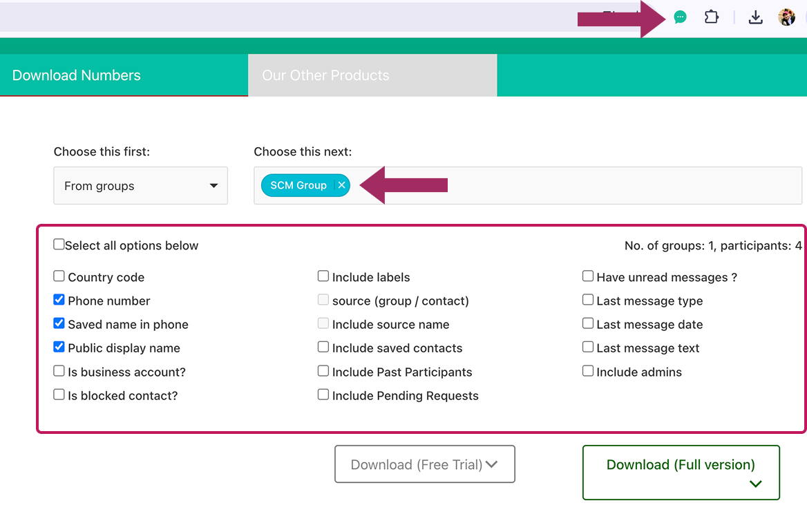Enable the Country code checkbox
The width and height of the screenshot is (807, 532).
point(59,276)
